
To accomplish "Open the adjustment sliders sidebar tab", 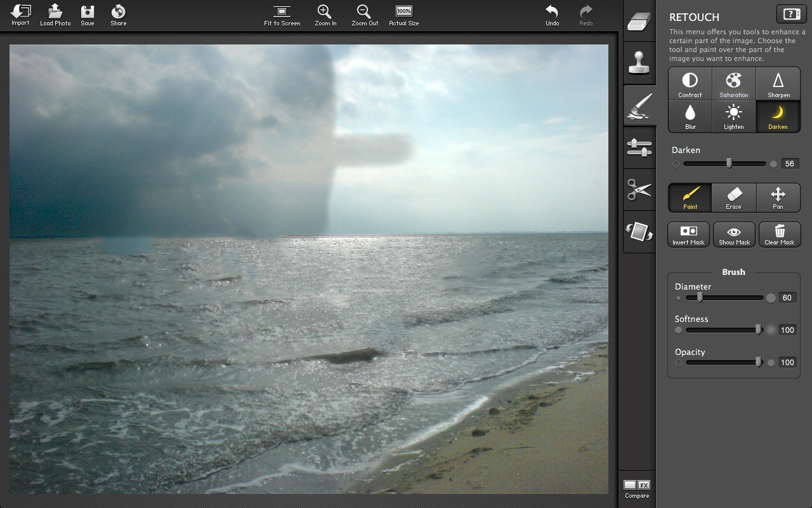I will [x=639, y=147].
